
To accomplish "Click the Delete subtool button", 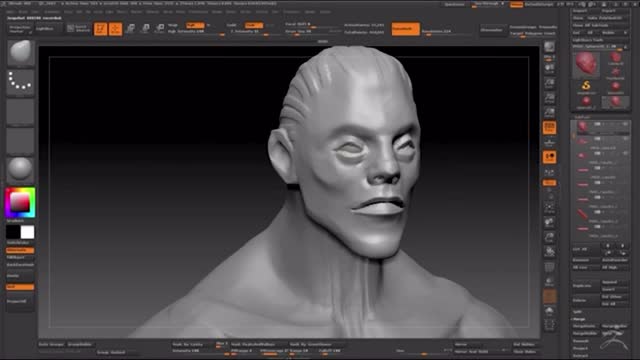I will pyautogui.click(x=586, y=300).
